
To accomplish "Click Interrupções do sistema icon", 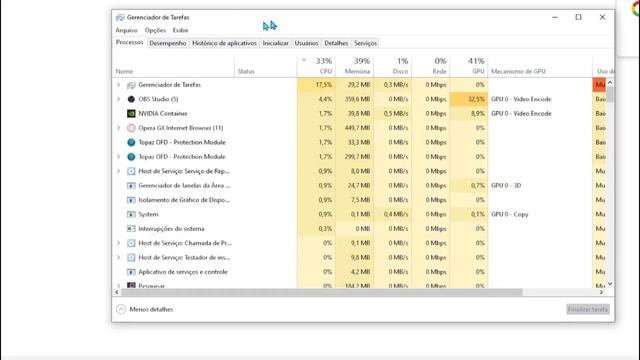I will 131,229.
